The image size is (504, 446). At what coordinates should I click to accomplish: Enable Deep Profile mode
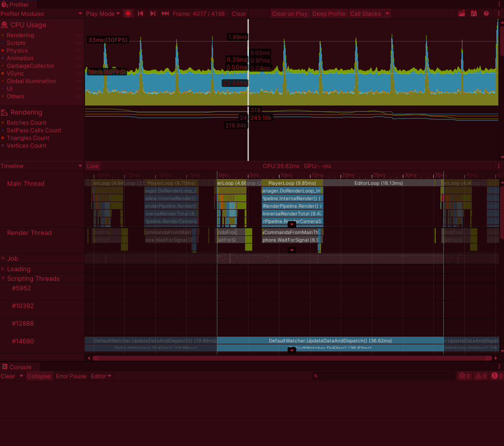[x=329, y=13]
